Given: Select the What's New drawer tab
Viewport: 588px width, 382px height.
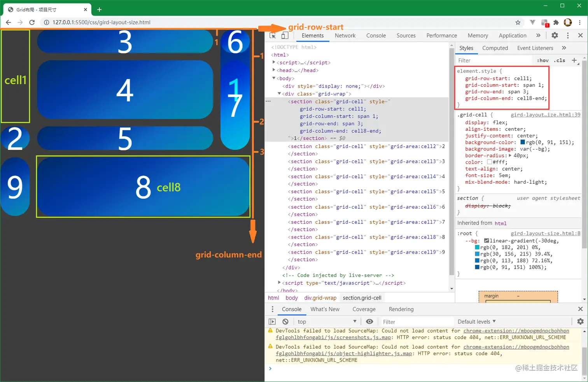Looking at the screenshot, I should click(325, 309).
